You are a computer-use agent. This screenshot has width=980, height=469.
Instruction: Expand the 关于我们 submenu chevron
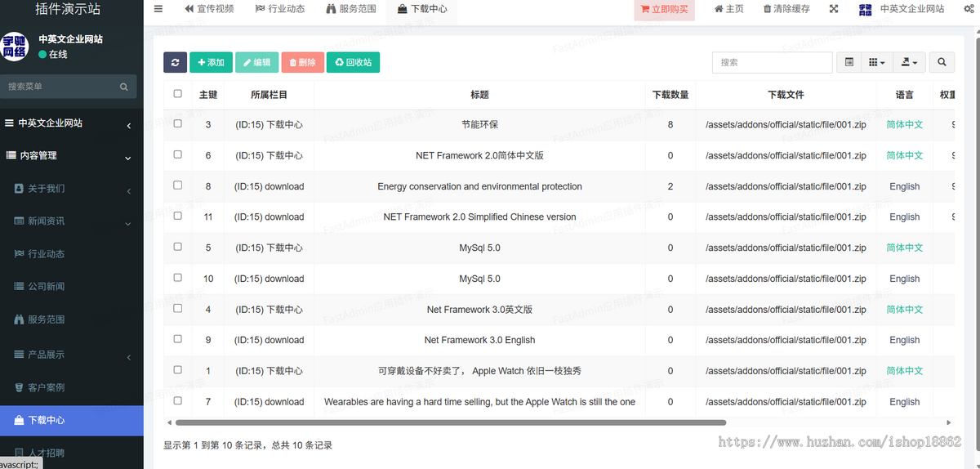[x=129, y=191]
